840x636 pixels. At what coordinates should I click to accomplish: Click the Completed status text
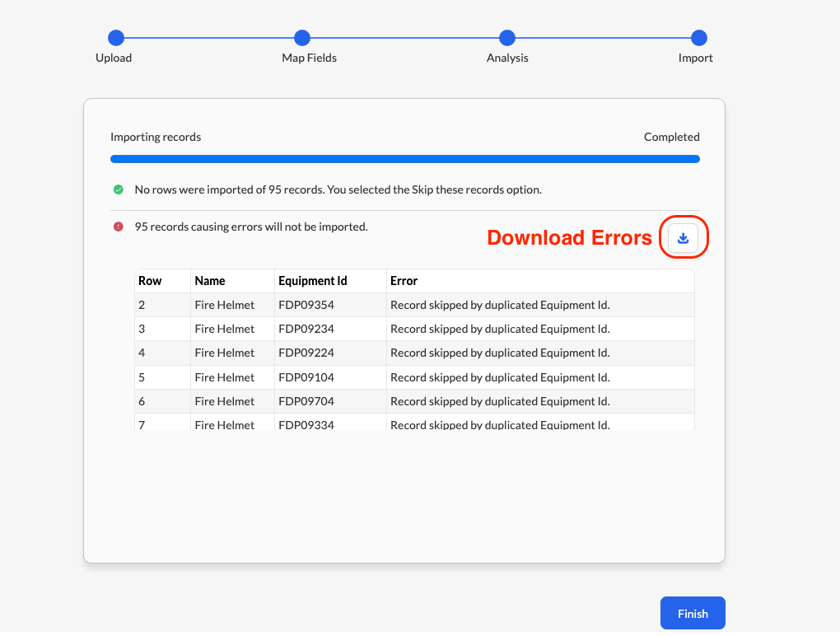(671, 137)
